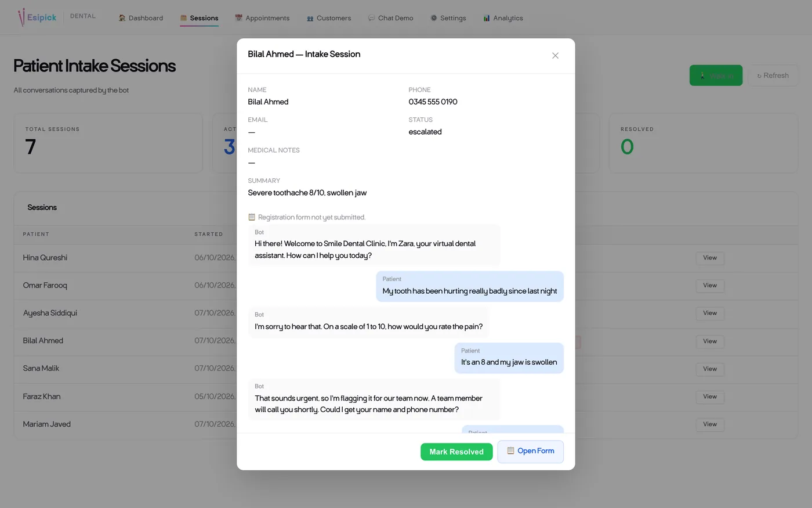Open the Chat Demo page
Viewport: 812px width, 508px height.
click(391, 18)
